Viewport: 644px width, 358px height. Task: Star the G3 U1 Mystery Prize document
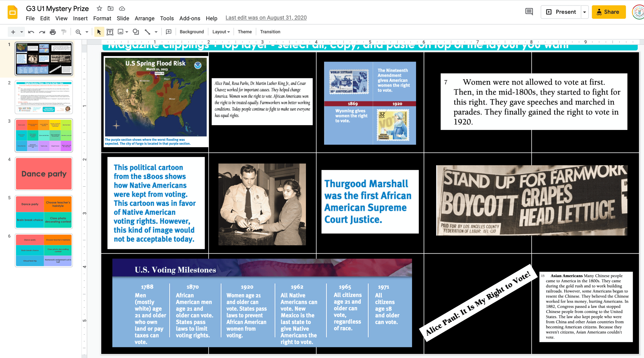pyautogui.click(x=99, y=9)
